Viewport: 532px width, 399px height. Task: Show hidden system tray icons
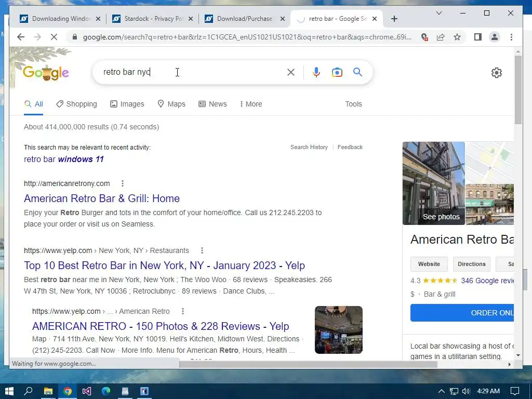(x=442, y=391)
